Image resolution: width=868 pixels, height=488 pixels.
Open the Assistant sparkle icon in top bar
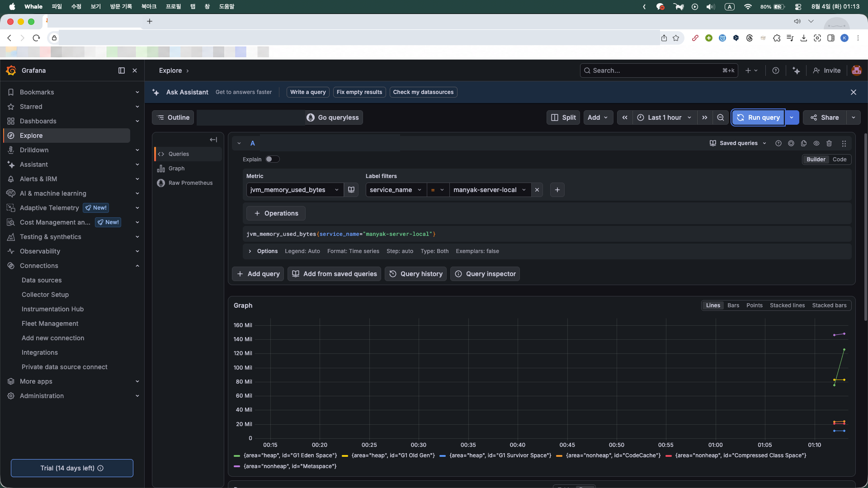(x=796, y=70)
